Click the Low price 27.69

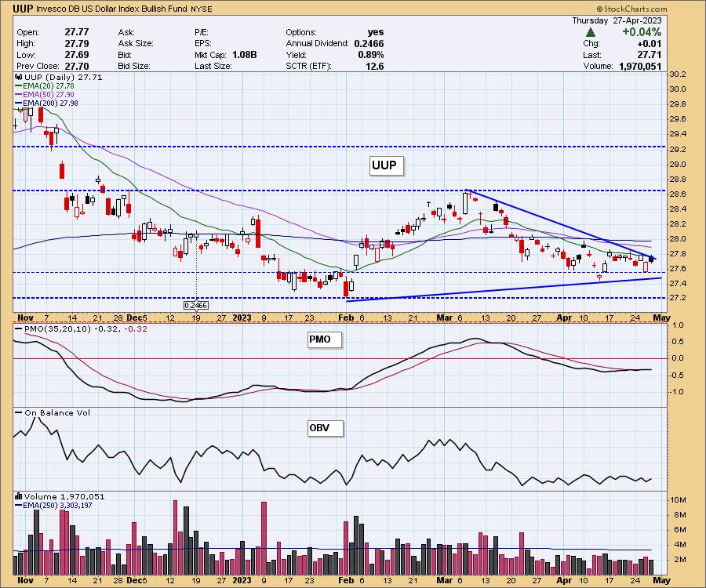pos(77,54)
